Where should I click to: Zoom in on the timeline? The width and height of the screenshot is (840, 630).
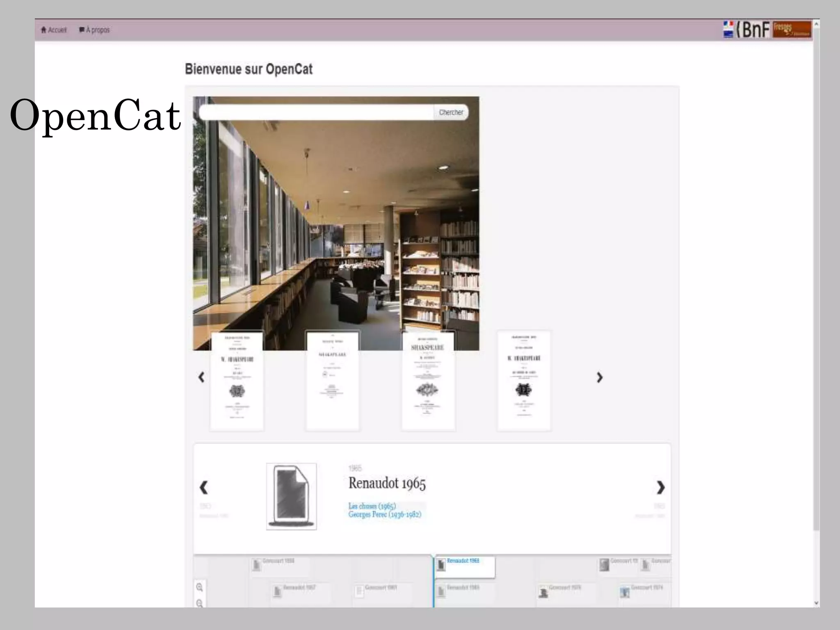pyautogui.click(x=200, y=587)
